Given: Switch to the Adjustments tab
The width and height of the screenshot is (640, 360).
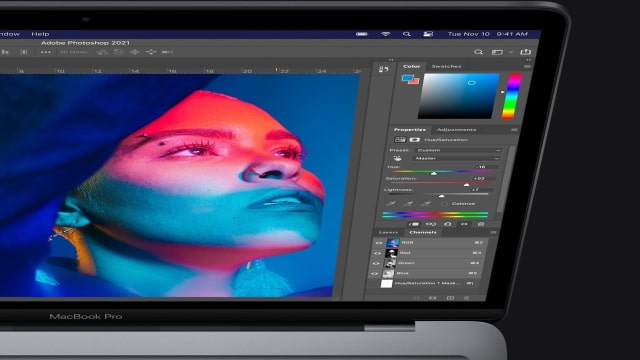Looking at the screenshot, I should pyautogui.click(x=456, y=130).
